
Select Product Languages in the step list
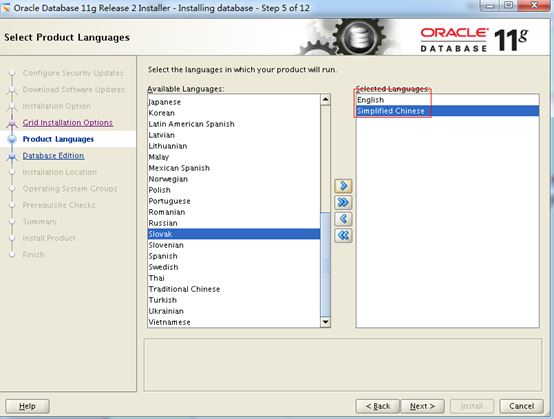(58, 139)
